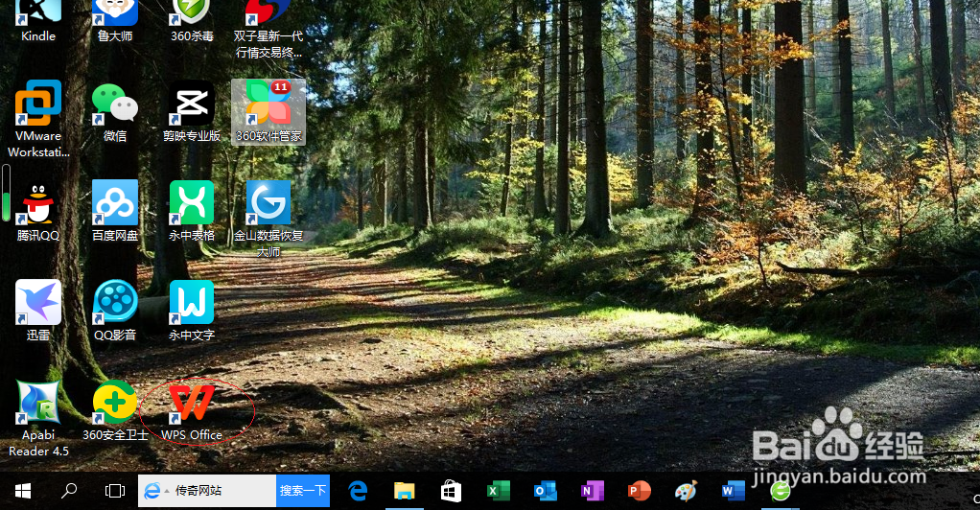The image size is (980, 510).
Task: Launch PowerPoint from the taskbar
Action: pos(639,491)
